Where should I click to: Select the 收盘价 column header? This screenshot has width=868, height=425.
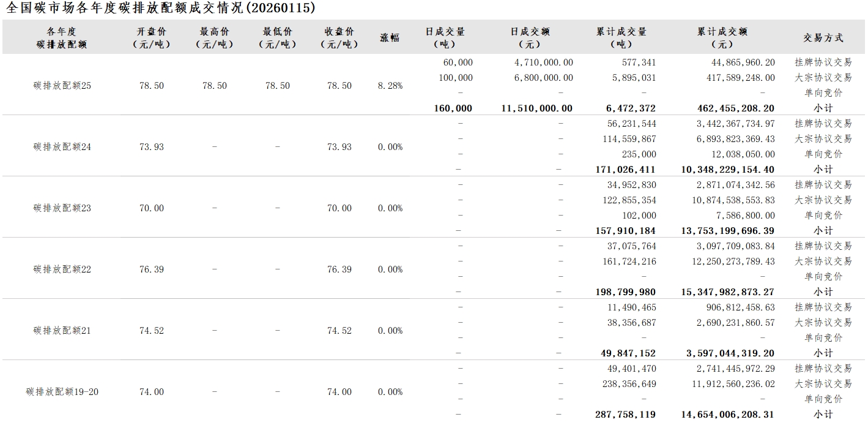coord(339,37)
